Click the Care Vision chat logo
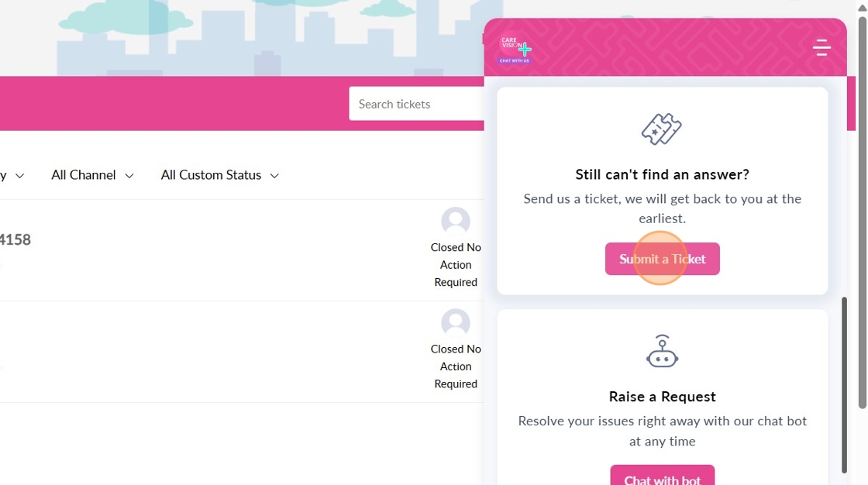Viewport: 868px width, 485px height. tap(515, 50)
